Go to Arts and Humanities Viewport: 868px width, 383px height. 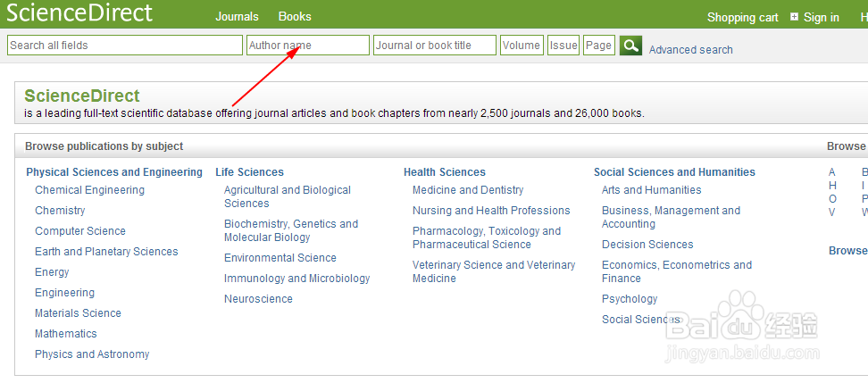[651, 190]
